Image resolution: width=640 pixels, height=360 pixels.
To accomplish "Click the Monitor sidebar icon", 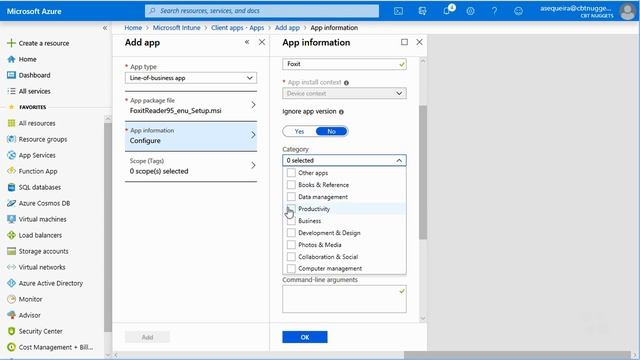I will pos(11,299).
